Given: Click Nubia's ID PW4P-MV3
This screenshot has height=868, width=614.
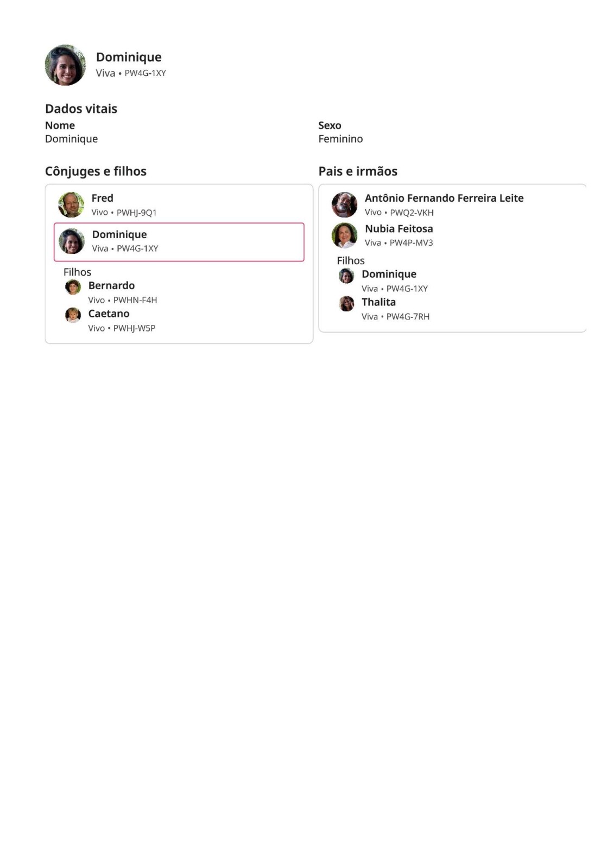Looking at the screenshot, I should 411,243.
